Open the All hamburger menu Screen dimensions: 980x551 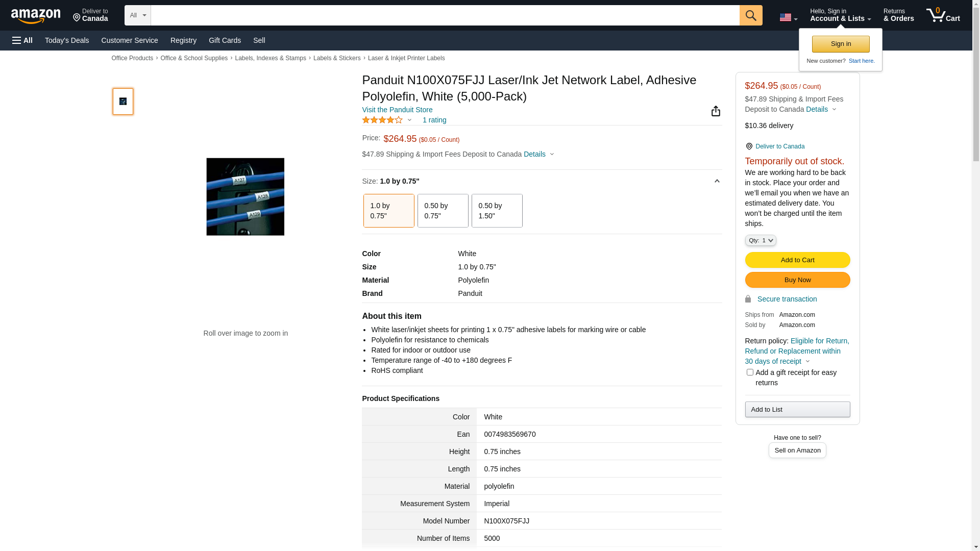click(22, 40)
